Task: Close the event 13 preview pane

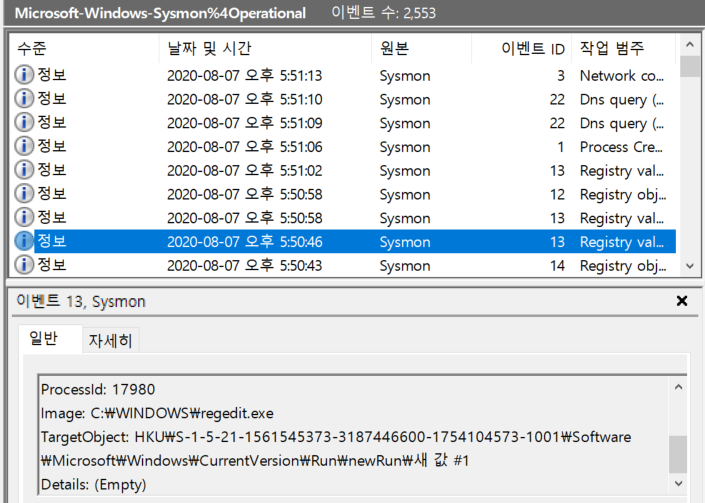Action: [682, 301]
